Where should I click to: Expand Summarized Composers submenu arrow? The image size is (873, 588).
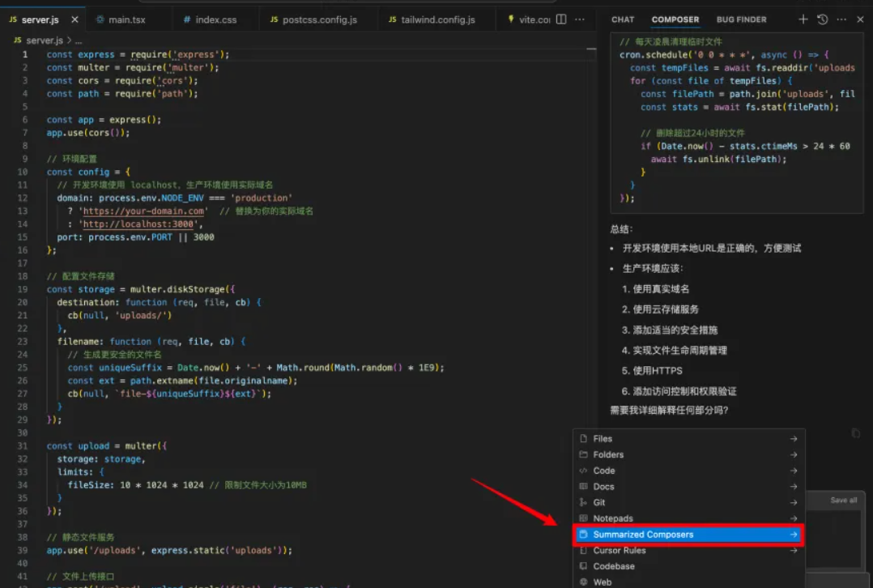794,535
